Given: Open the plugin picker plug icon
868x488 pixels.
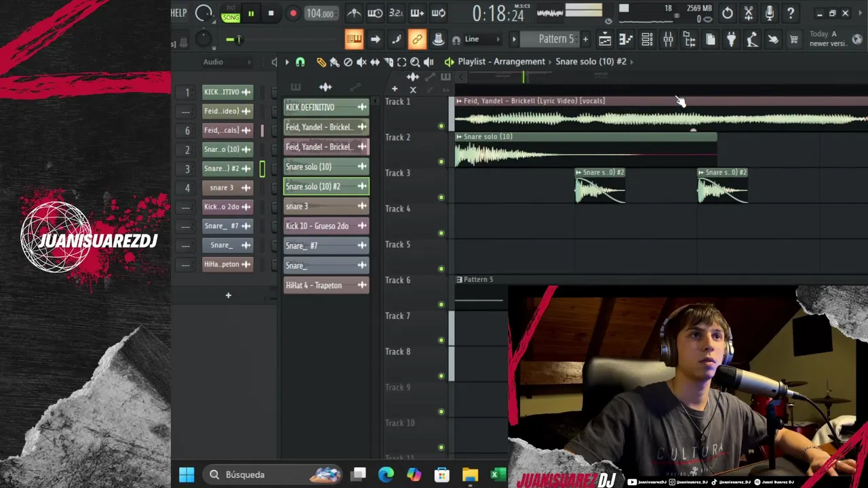Looking at the screenshot, I should tap(731, 40).
